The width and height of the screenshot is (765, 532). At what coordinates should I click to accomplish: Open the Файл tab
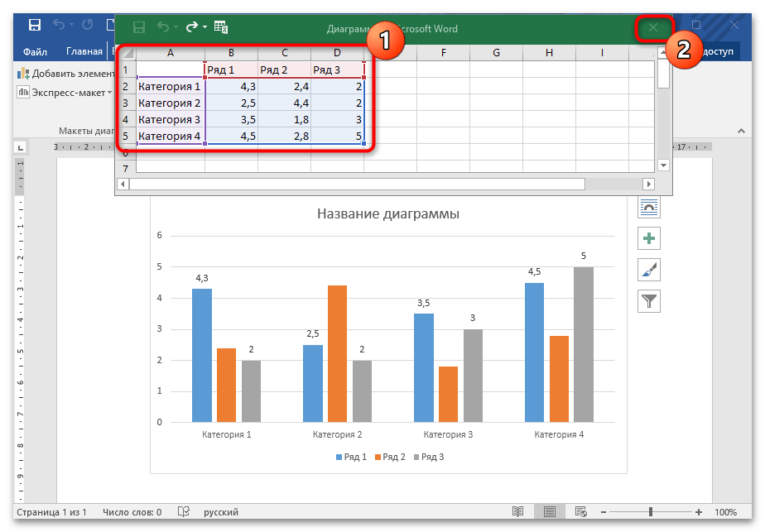(35, 51)
